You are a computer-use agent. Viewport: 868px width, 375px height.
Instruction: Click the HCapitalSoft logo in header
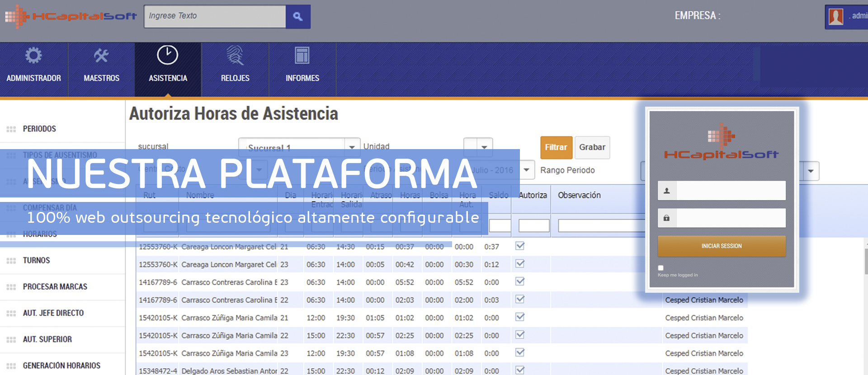tap(71, 17)
